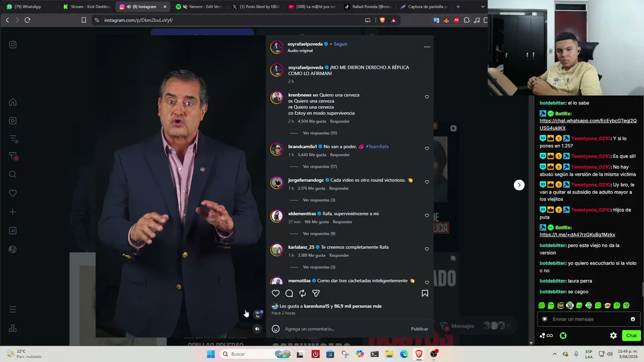Like jorgefernandogc comment with its heart
Viewport: 644px width, 362px height.
pos(427,182)
